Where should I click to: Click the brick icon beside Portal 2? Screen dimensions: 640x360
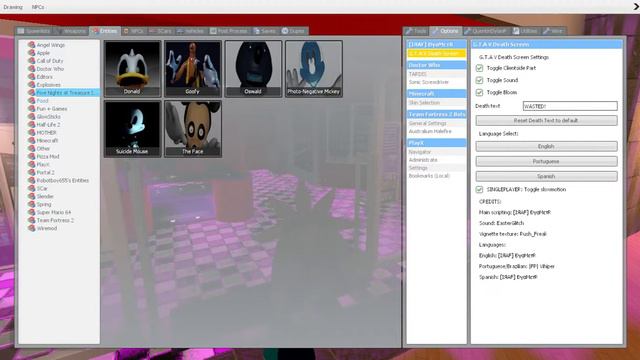point(31,172)
